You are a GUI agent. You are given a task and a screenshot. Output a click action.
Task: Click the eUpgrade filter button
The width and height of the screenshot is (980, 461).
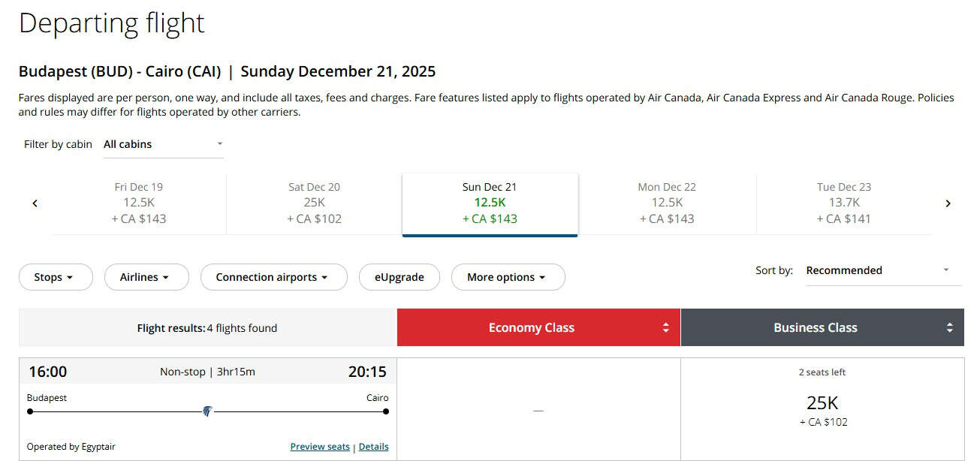click(x=399, y=277)
